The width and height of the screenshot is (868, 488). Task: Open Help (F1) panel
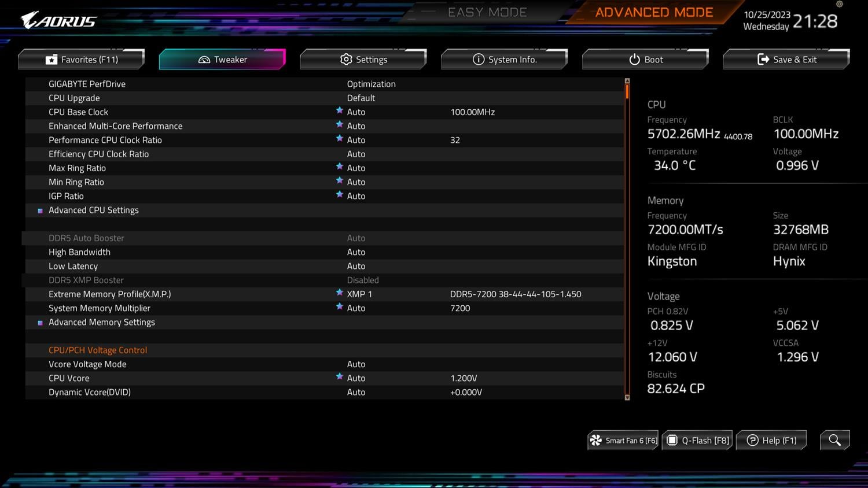coord(771,441)
